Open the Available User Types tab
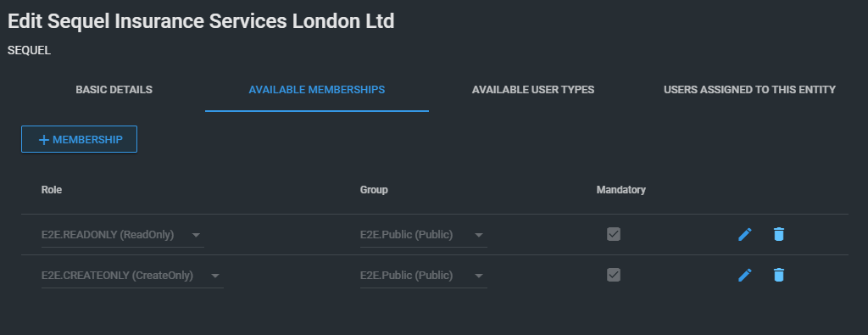The width and height of the screenshot is (868, 335). coord(533,90)
